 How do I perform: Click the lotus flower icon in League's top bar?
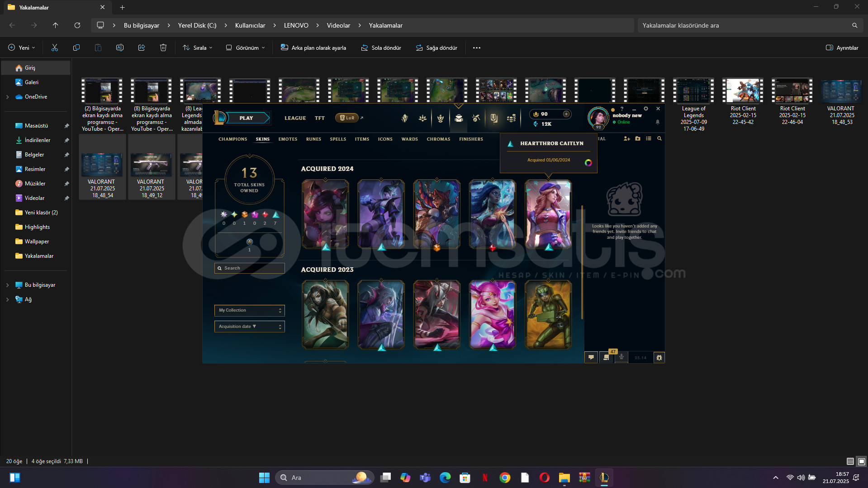[422, 118]
